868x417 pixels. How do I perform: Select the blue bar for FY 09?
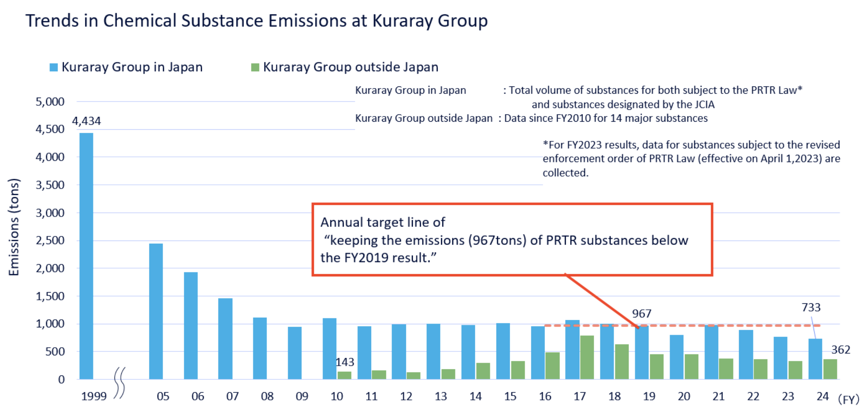click(295, 353)
